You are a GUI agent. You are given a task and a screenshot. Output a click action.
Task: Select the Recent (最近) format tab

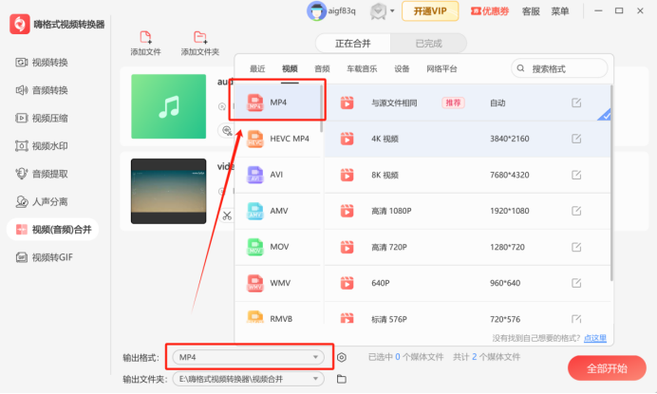(x=257, y=69)
